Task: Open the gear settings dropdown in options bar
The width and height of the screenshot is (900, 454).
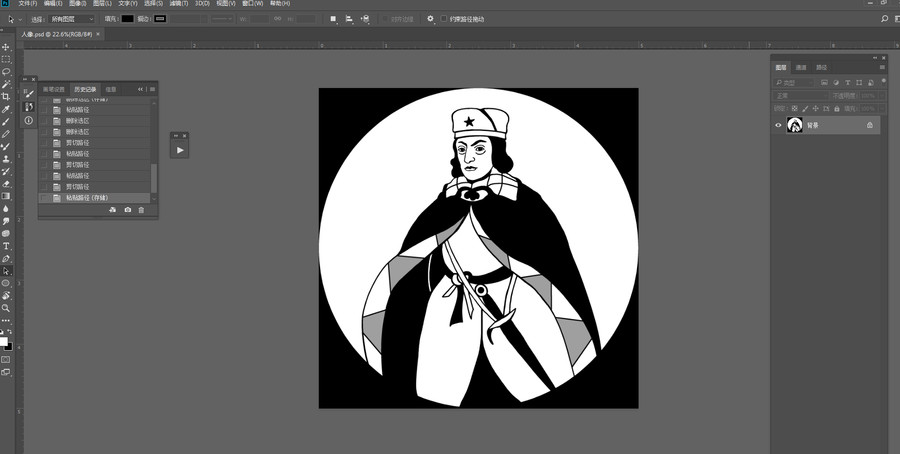Action: coord(430,19)
